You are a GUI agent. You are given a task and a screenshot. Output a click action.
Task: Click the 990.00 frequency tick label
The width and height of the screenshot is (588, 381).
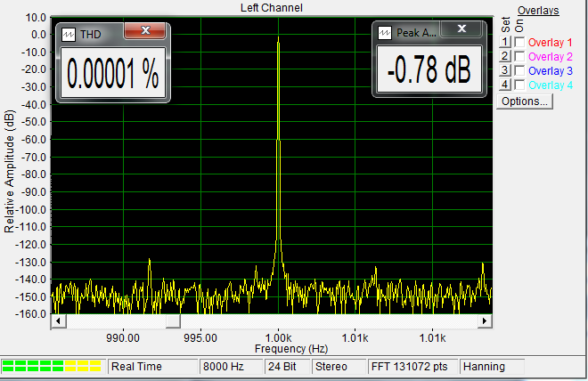(123, 338)
